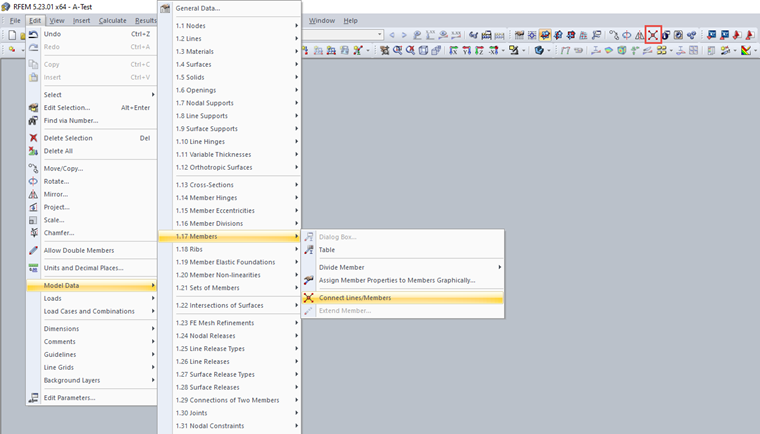Open the Help menu
Viewport: 760px width, 434px height.
pyautogui.click(x=350, y=20)
